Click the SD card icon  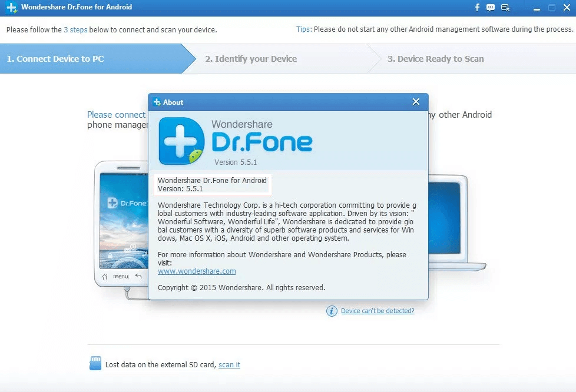pyautogui.click(x=95, y=363)
